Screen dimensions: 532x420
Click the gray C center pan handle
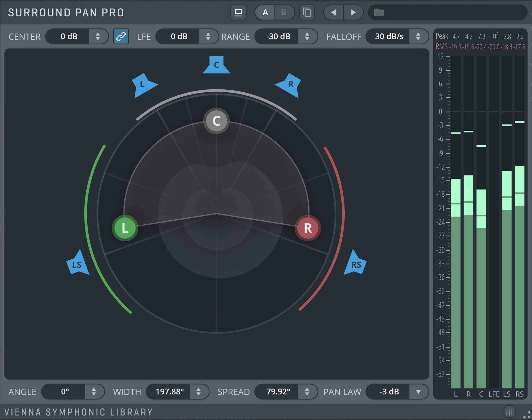pos(216,121)
